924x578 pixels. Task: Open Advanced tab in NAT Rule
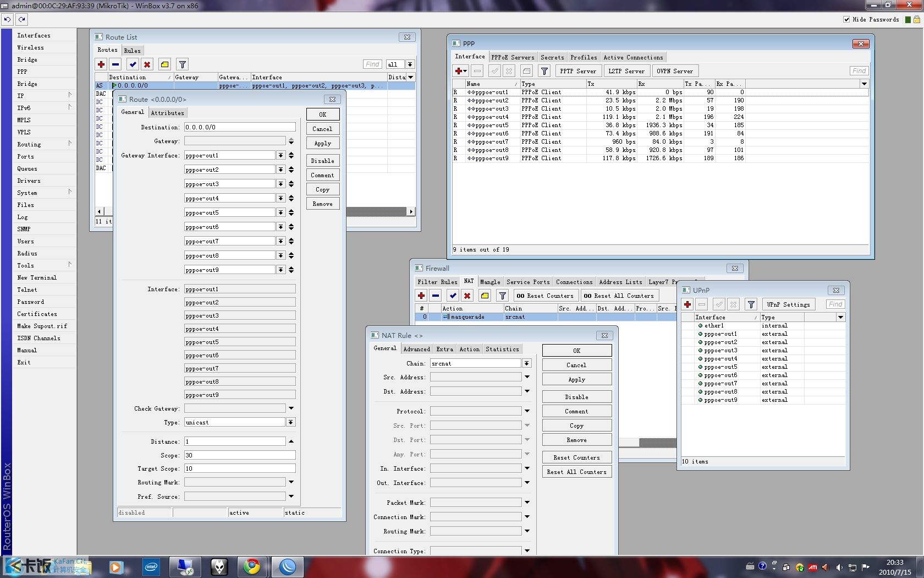pos(417,349)
